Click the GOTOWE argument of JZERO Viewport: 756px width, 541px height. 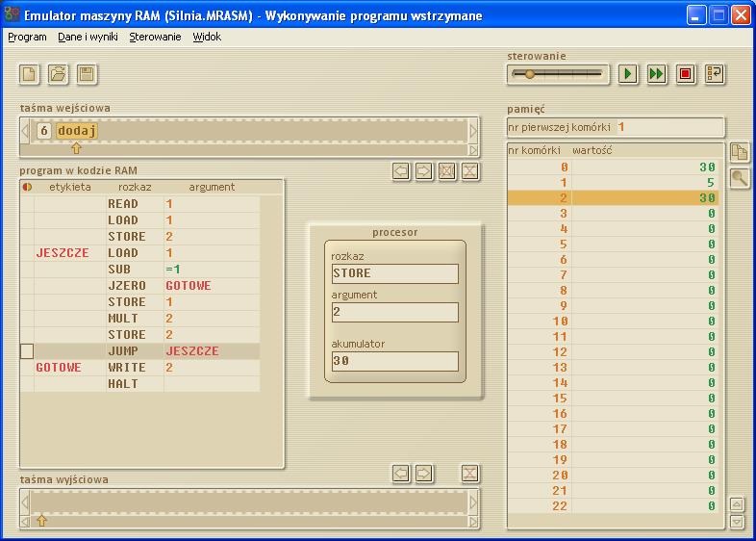pos(189,286)
